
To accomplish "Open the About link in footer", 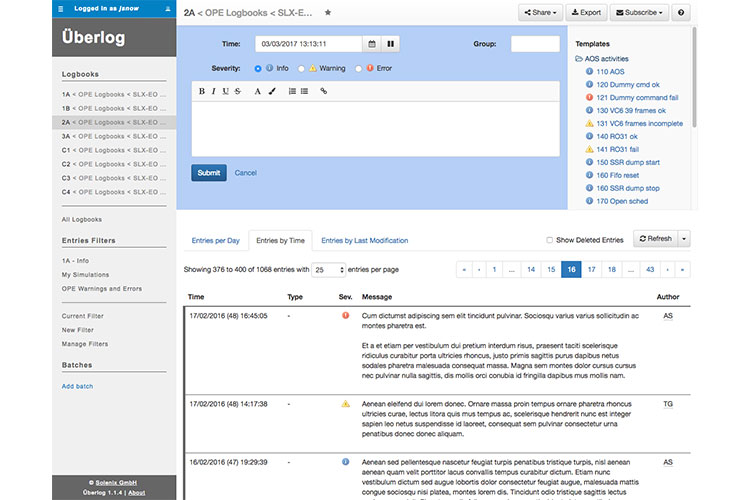I will (x=136, y=492).
